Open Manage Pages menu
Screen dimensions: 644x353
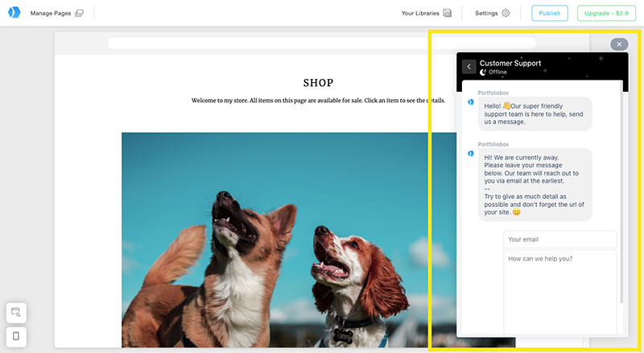point(56,13)
